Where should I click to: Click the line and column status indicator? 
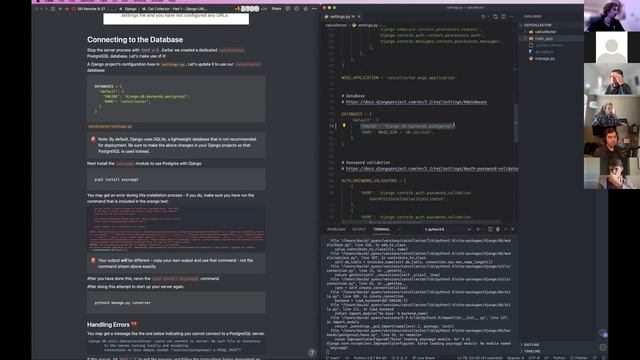(480, 358)
